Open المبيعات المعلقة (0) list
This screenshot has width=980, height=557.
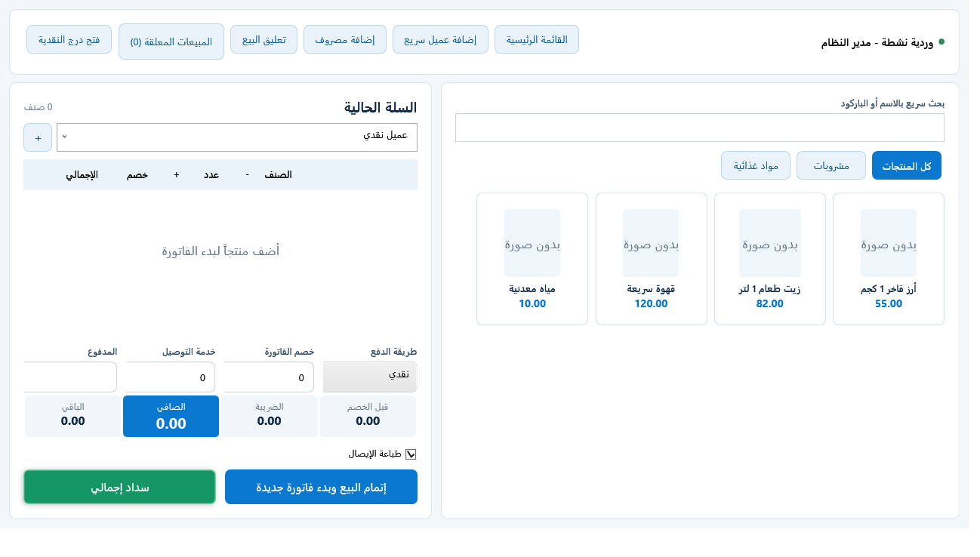[x=171, y=42]
